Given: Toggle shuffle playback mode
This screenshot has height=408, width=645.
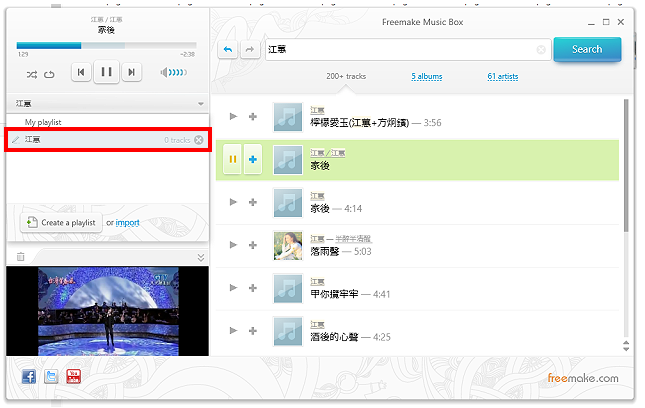Looking at the screenshot, I should tap(32, 74).
